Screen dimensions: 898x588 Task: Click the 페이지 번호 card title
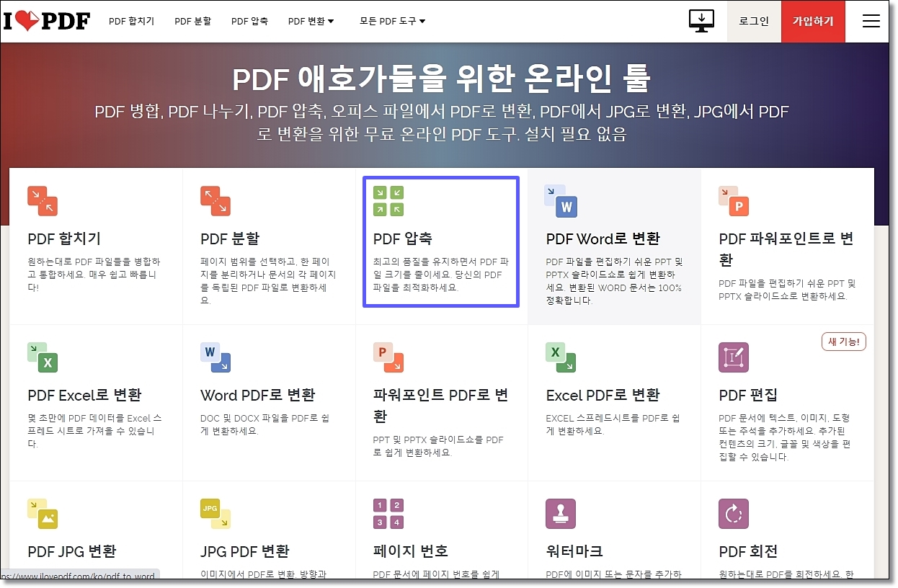[411, 551]
